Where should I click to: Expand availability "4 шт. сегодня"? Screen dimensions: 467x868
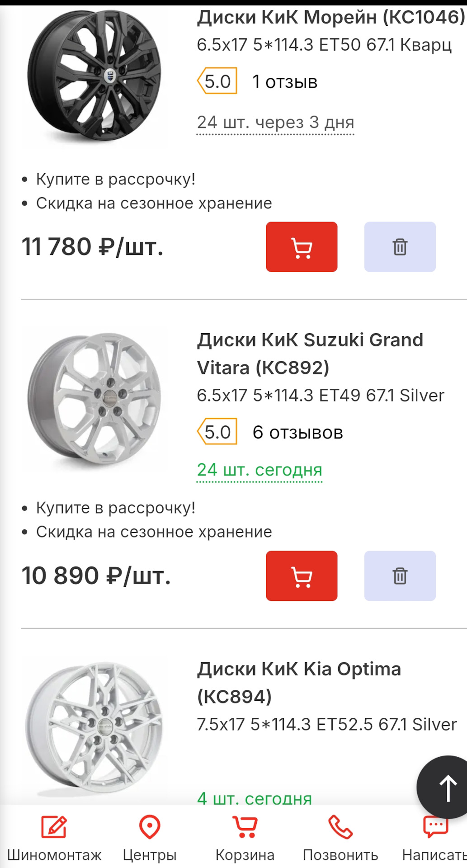pos(255,798)
